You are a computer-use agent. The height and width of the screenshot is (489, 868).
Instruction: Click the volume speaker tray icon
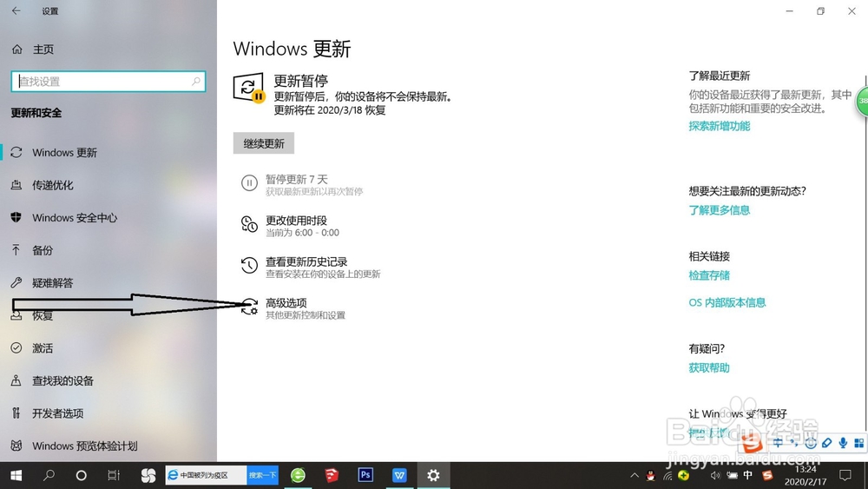[x=715, y=475]
